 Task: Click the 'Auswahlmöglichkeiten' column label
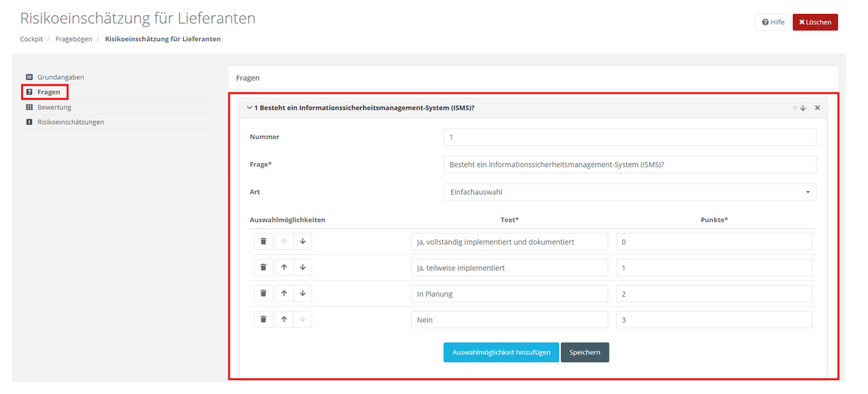pyautogui.click(x=288, y=220)
